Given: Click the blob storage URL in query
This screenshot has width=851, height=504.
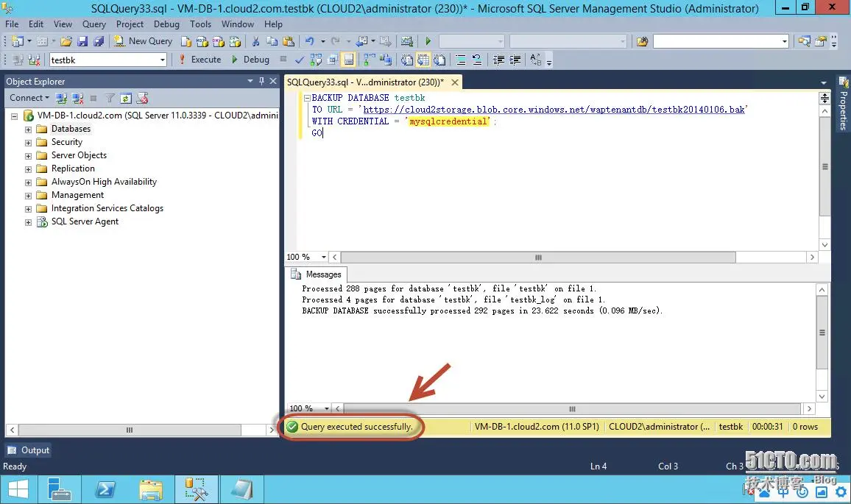Looking at the screenshot, I should [x=554, y=109].
